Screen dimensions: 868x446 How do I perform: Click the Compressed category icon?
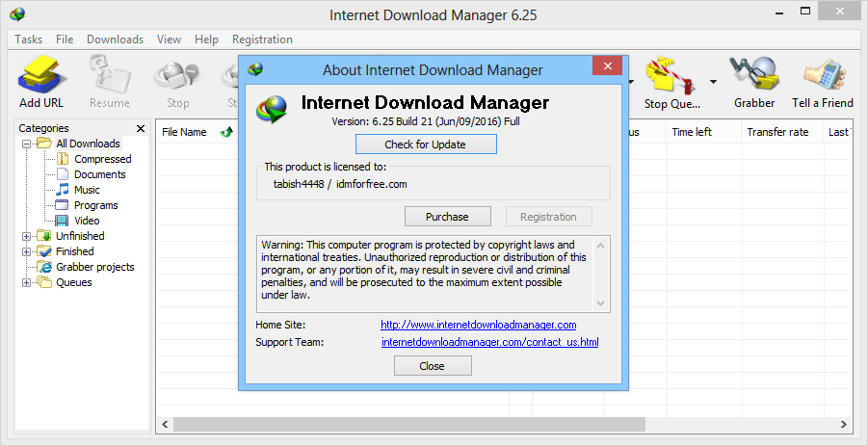point(64,159)
